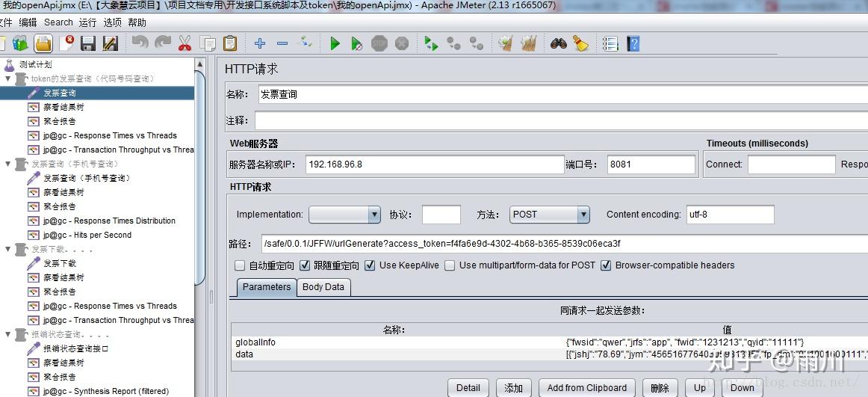The image size is (868, 397).
Task: Click the Content encoding utf-8 field
Action: click(x=730, y=215)
